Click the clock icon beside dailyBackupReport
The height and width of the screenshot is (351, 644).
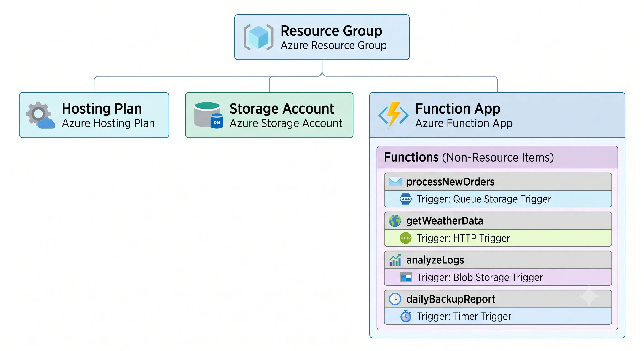coord(395,299)
